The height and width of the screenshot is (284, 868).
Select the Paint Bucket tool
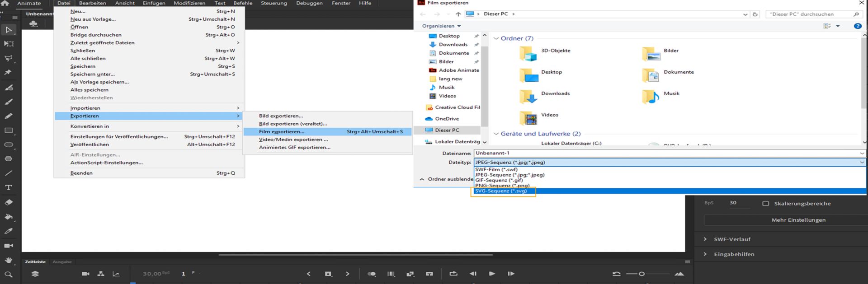point(9,217)
